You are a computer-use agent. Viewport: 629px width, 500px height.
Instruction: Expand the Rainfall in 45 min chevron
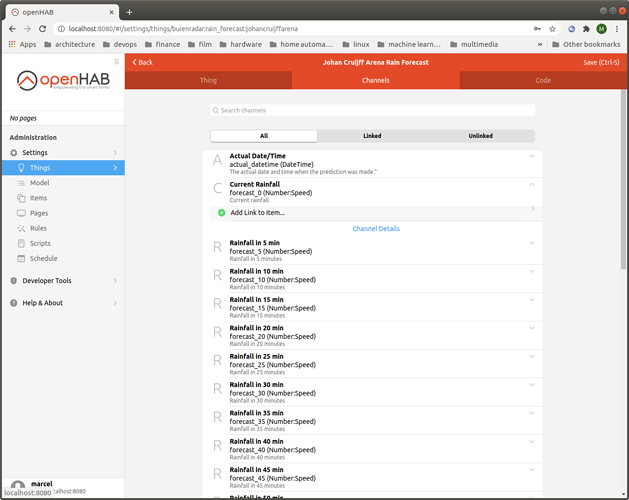tap(532, 470)
